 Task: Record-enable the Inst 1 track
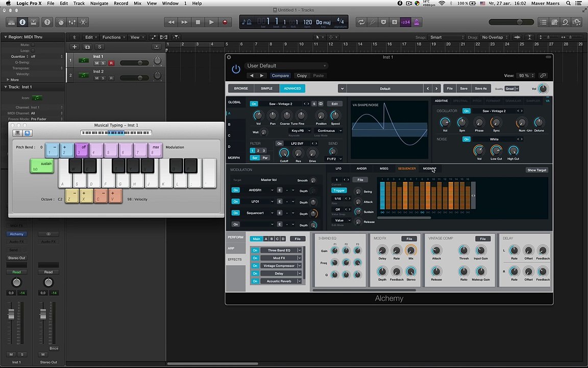click(111, 63)
